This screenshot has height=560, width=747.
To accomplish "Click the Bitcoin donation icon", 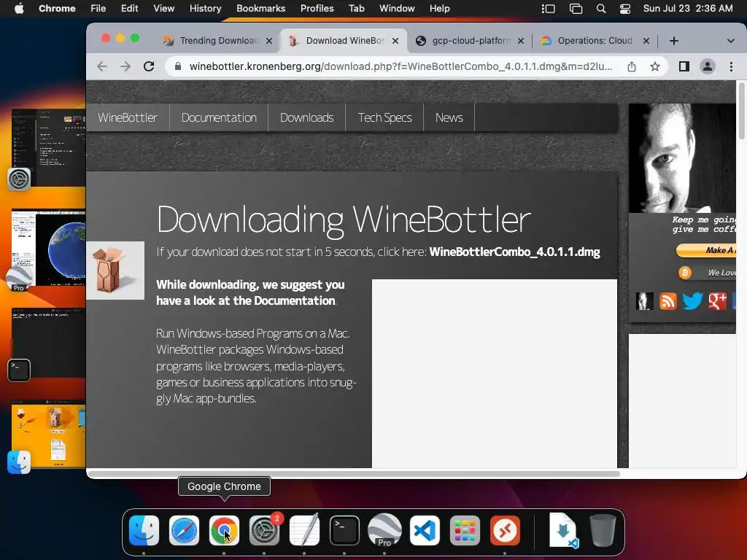I will [x=685, y=273].
